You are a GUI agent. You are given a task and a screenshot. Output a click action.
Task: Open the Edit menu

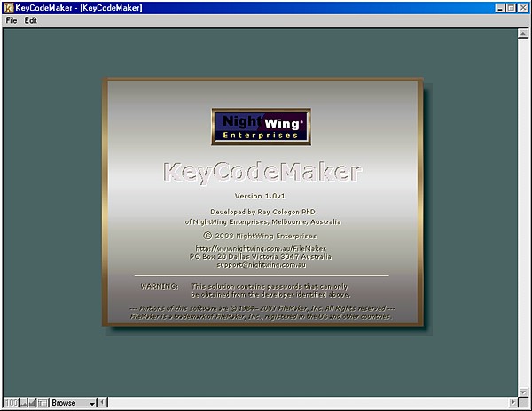30,20
